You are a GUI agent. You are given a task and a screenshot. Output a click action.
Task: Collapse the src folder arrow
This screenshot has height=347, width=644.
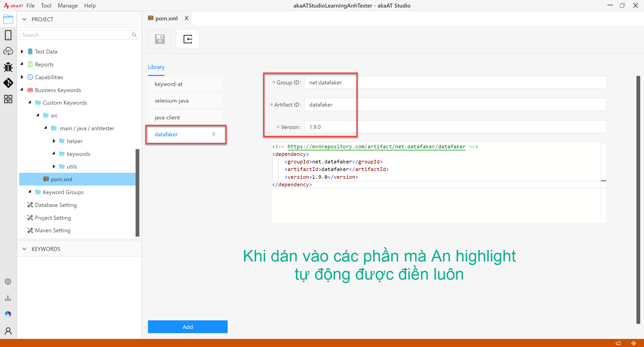[x=38, y=115]
